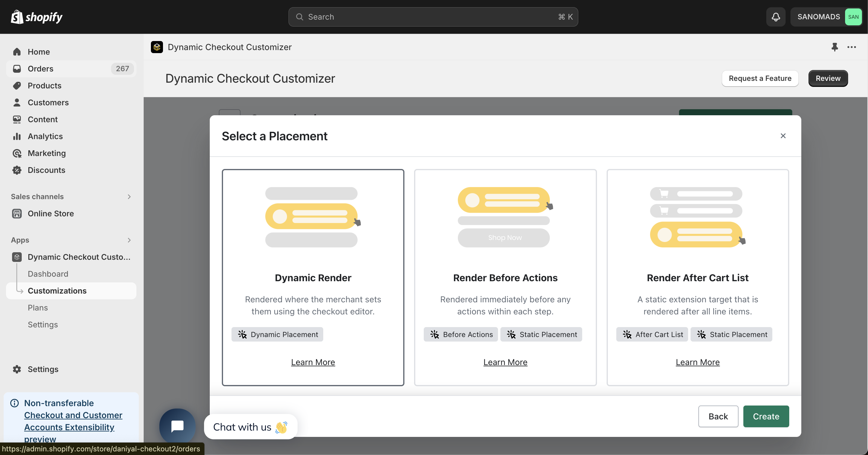Open Learn More under Render Before Actions

pos(505,362)
